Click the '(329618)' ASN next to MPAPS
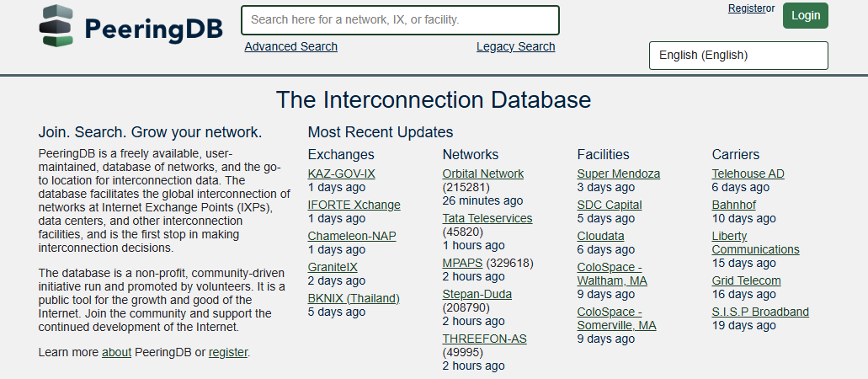 [510, 263]
